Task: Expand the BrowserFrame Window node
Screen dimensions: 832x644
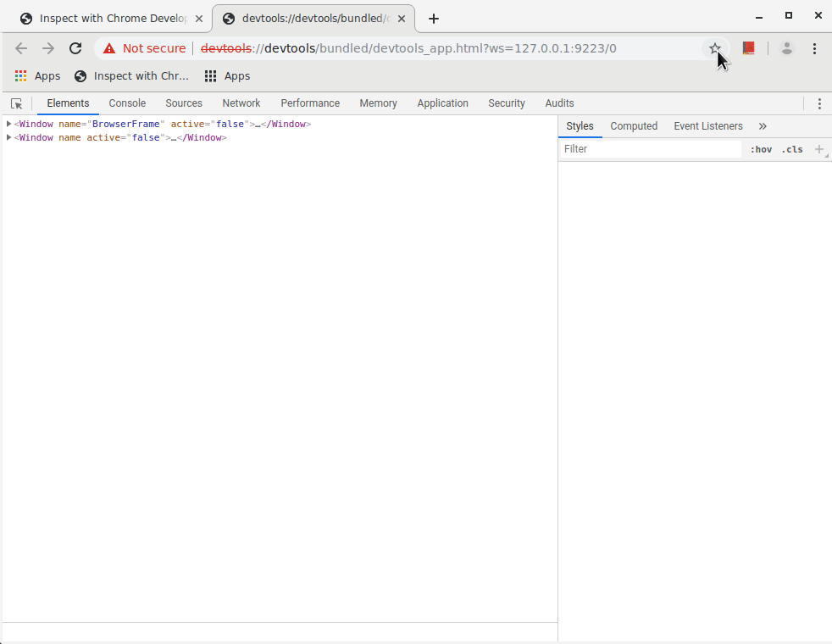Action: point(8,124)
